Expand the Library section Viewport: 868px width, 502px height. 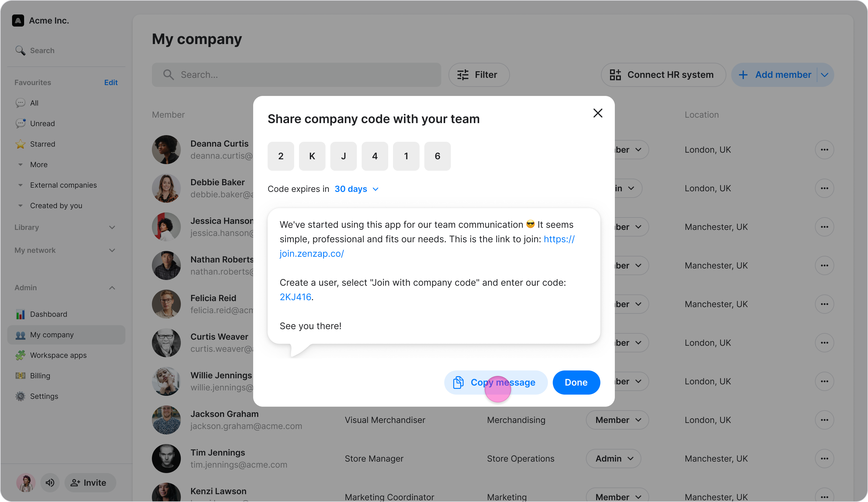(112, 227)
